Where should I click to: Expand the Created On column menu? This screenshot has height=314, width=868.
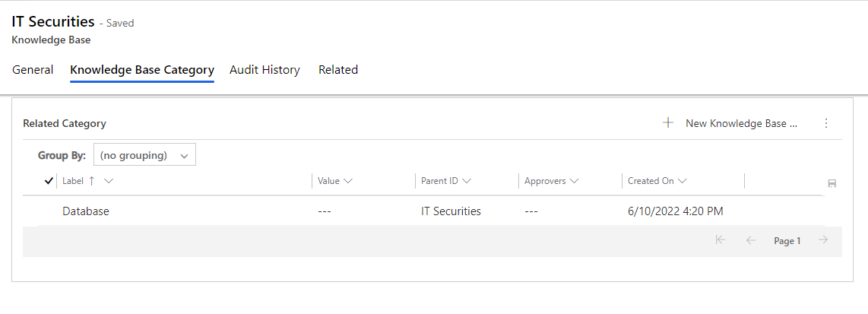pos(682,181)
